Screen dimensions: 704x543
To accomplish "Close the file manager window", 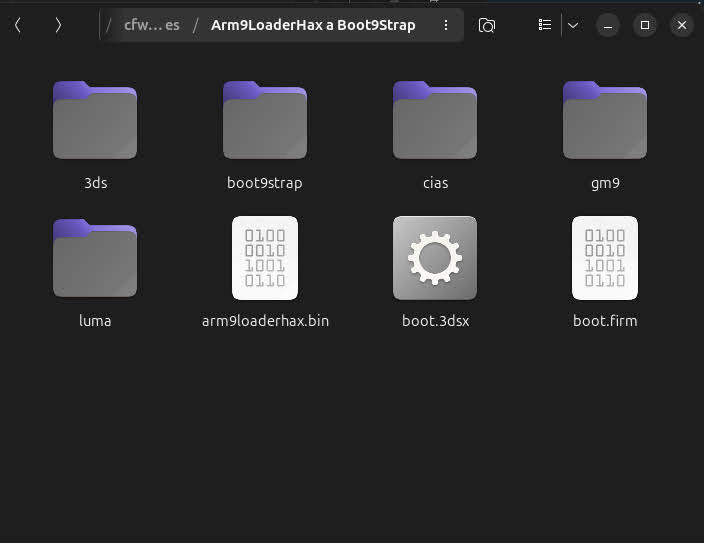I will [682, 25].
